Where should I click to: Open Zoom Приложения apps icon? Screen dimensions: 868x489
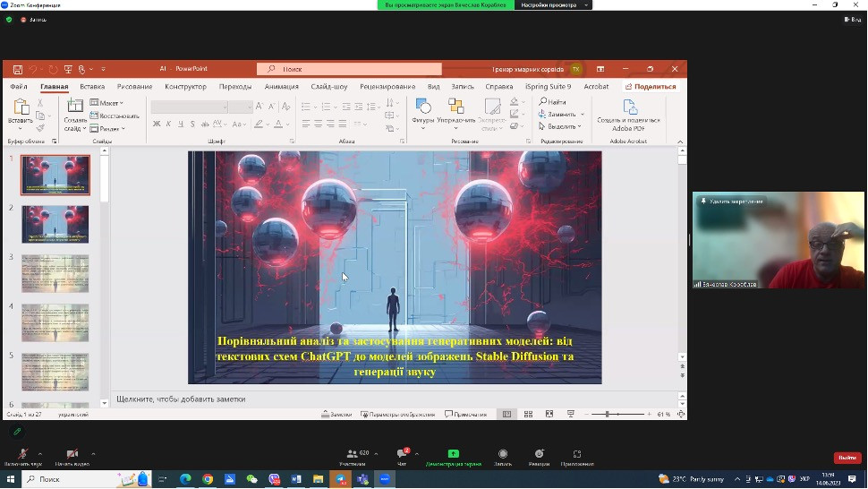[577, 454]
